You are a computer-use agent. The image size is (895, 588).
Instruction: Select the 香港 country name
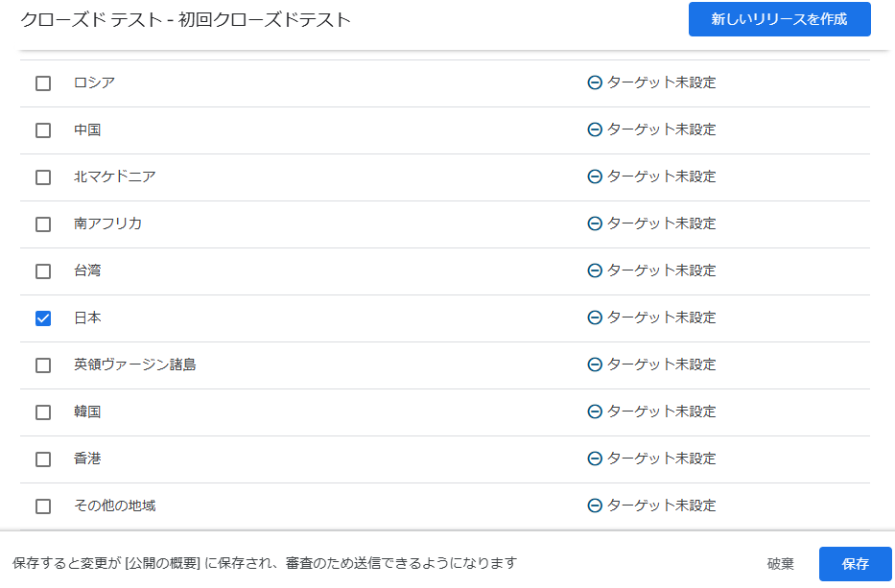tap(87, 459)
